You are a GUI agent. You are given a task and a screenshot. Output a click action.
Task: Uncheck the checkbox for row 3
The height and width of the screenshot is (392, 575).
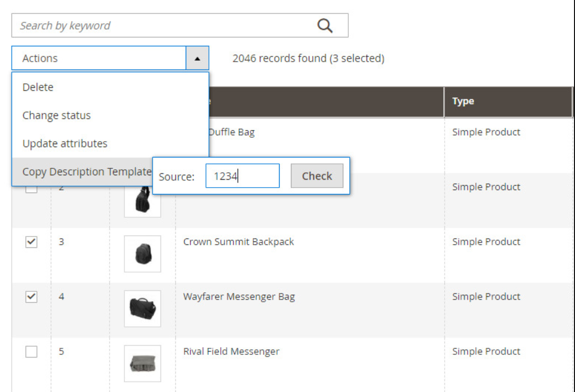pyautogui.click(x=31, y=242)
